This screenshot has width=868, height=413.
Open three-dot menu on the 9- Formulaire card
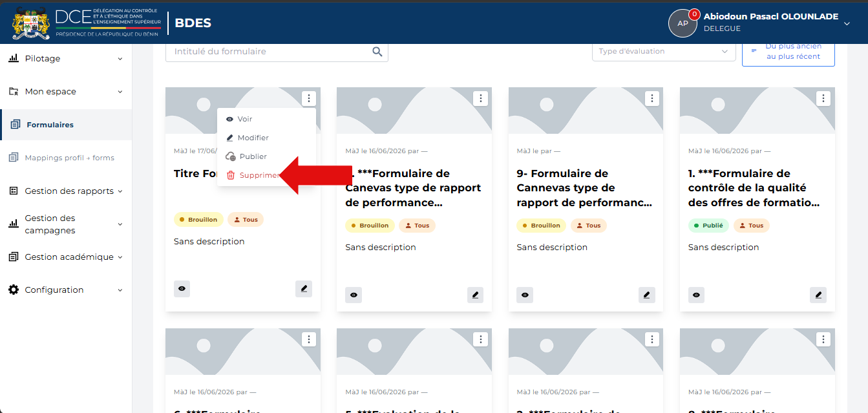(652, 98)
